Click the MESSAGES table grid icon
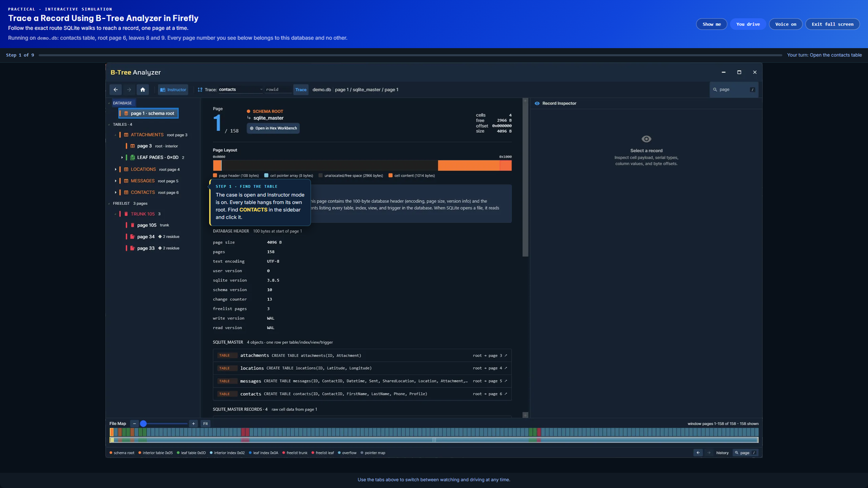The image size is (868, 488). pos(126,181)
